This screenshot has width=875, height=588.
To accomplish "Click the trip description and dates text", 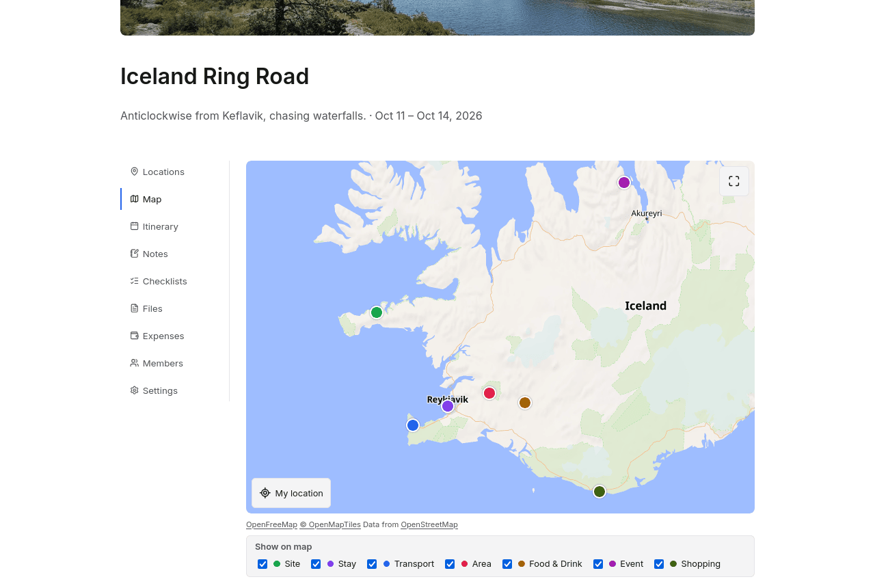I will pyautogui.click(x=301, y=116).
